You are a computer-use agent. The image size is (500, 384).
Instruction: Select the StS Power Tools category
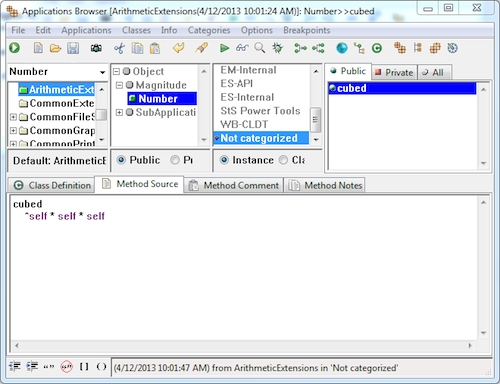click(x=260, y=111)
